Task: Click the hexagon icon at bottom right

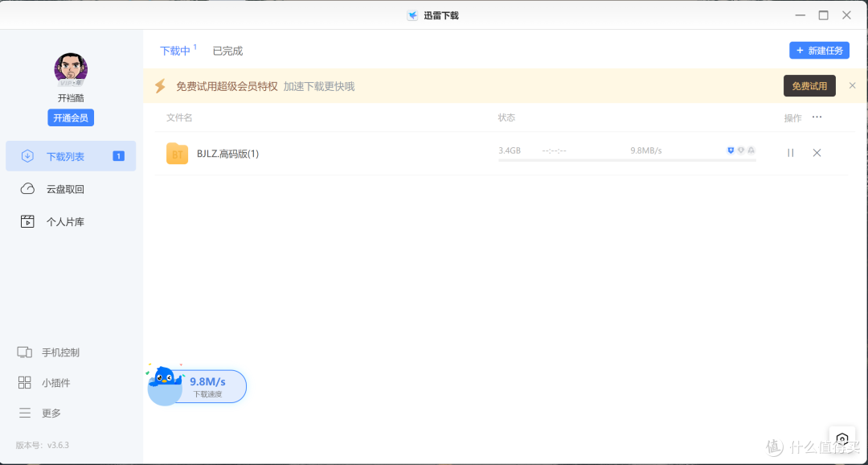Action: click(x=842, y=440)
